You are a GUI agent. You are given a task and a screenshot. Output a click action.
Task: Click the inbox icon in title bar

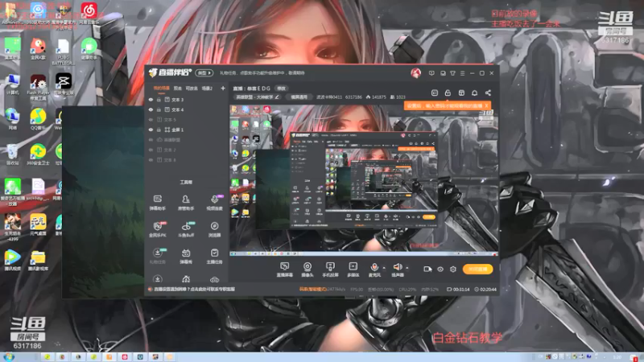tap(443, 73)
